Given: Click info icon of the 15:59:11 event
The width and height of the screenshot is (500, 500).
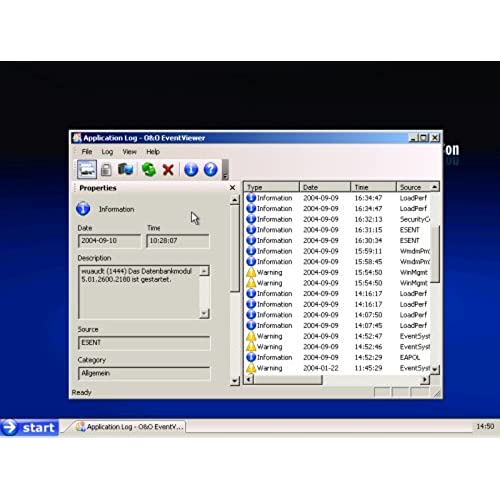Looking at the screenshot, I should (x=251, y=251).
